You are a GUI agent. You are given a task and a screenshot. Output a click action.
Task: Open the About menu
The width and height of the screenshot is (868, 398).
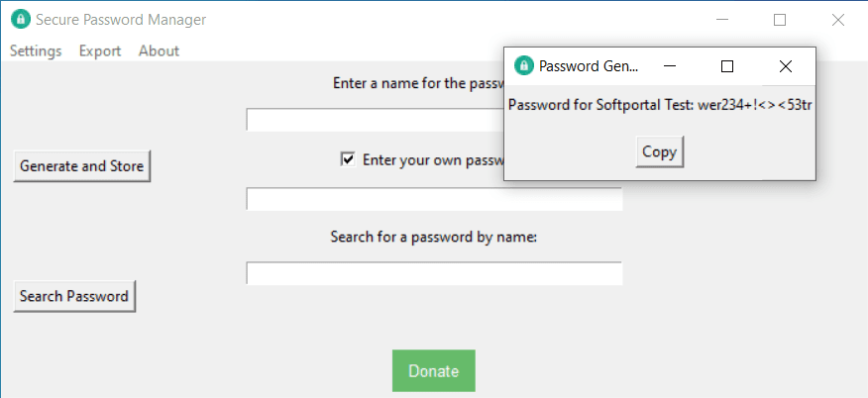coord(159,50)
